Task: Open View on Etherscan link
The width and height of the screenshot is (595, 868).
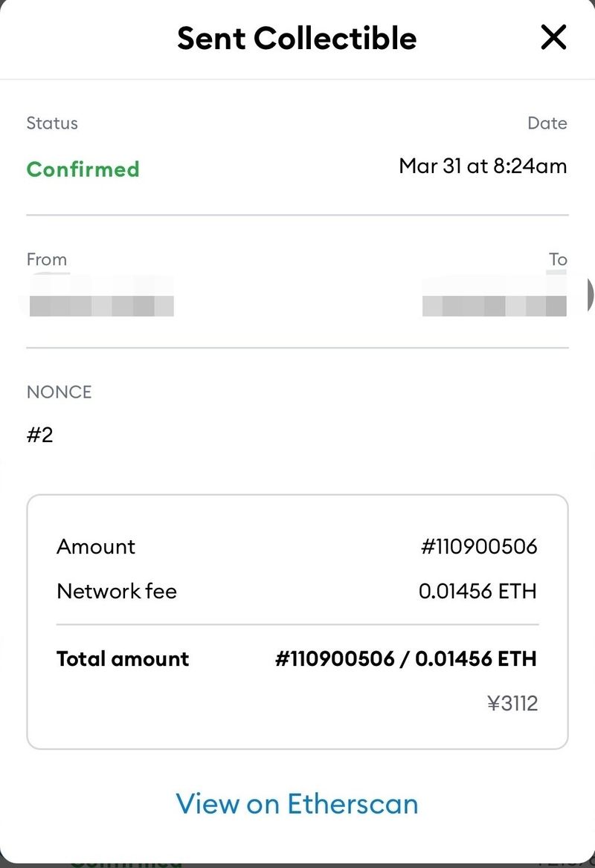Action: point(297,803)
